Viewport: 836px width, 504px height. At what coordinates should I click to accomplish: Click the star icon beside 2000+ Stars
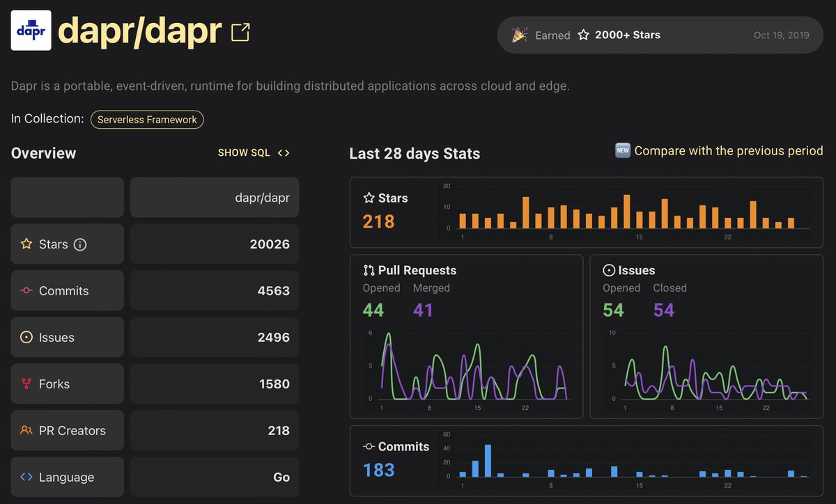[583, 35]
